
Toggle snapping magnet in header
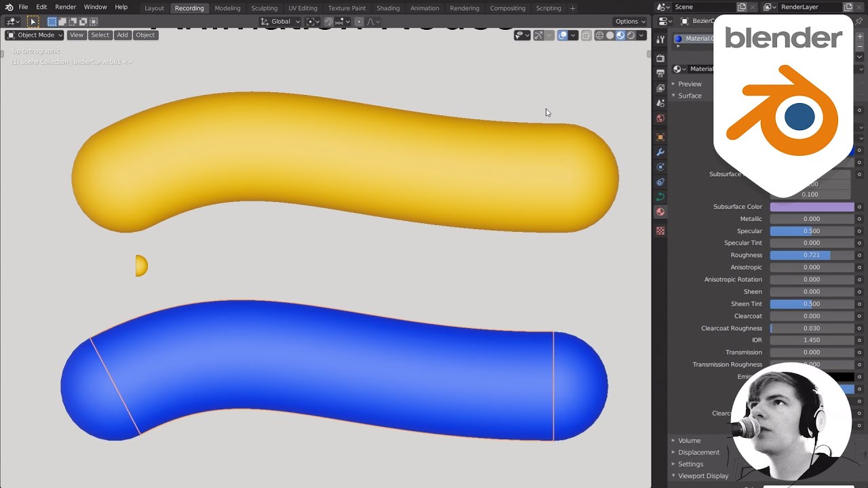328,22
